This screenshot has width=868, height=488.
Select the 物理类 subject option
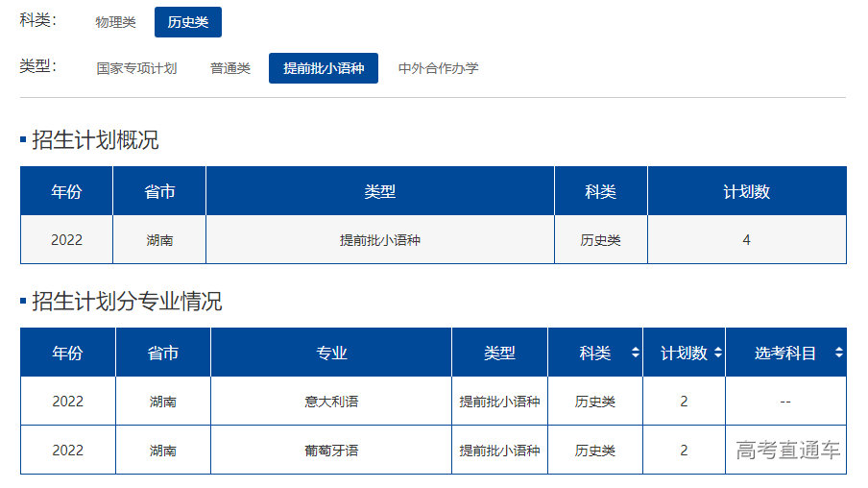pos(115,22)
